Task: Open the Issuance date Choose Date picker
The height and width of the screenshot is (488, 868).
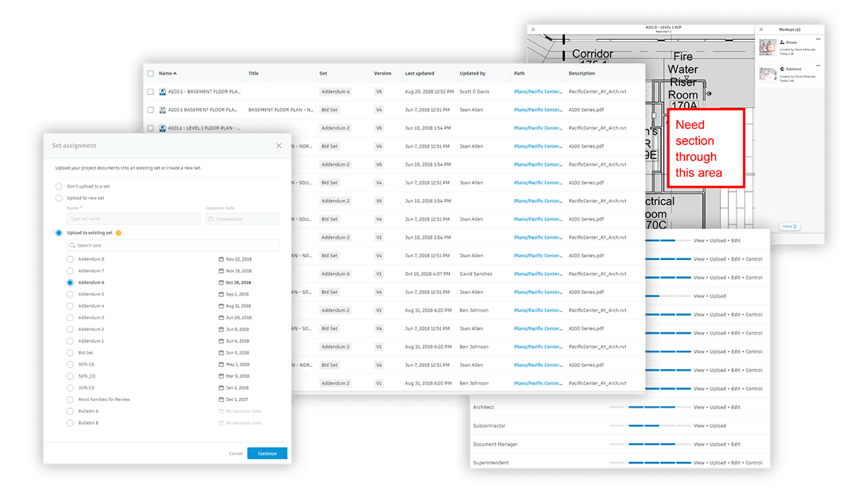Action: pyautogui.click(x=242, y=219)
